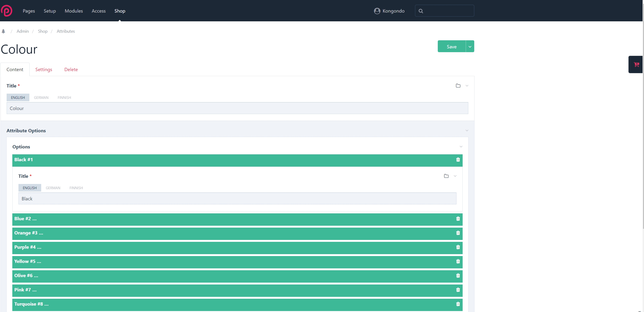
Task: Expand the Olive #6 option row
Action: pyautogui.click(x=237, y=276)
